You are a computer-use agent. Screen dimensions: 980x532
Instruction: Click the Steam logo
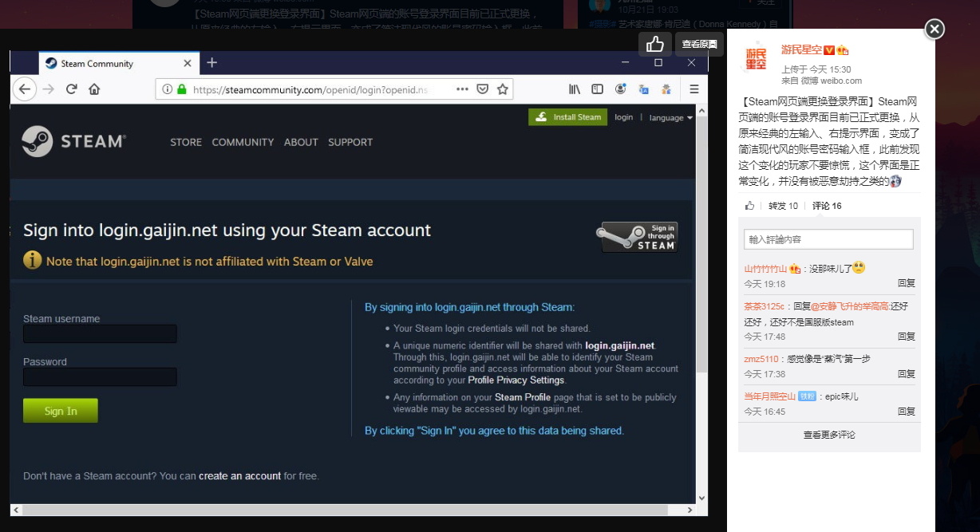point(74,141)
